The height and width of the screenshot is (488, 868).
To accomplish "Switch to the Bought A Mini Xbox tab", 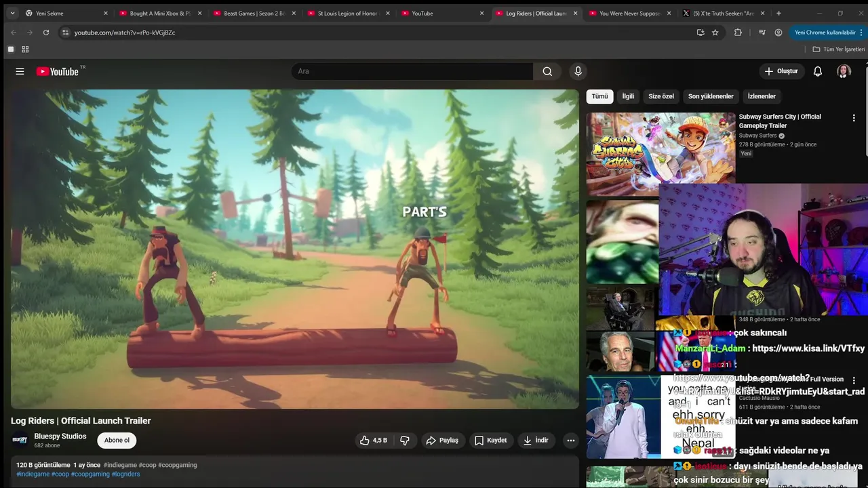I will tap(160, 13).
